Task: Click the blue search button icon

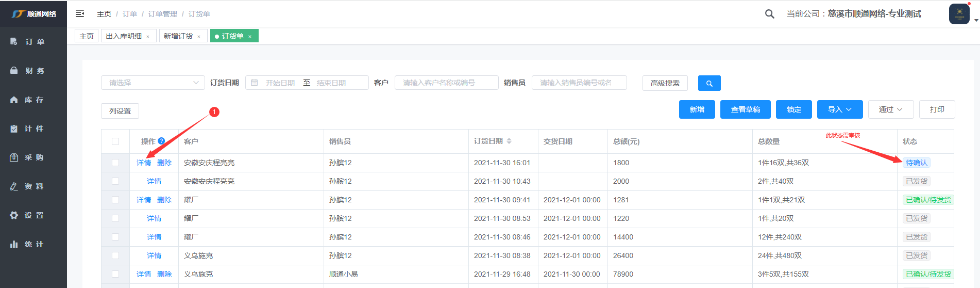Action: tap(709, 83)
